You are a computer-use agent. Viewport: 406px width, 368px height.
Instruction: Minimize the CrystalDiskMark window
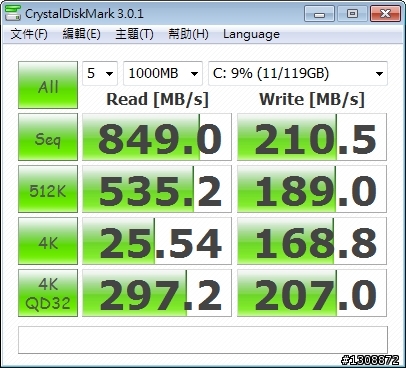(x=319, y=14)
